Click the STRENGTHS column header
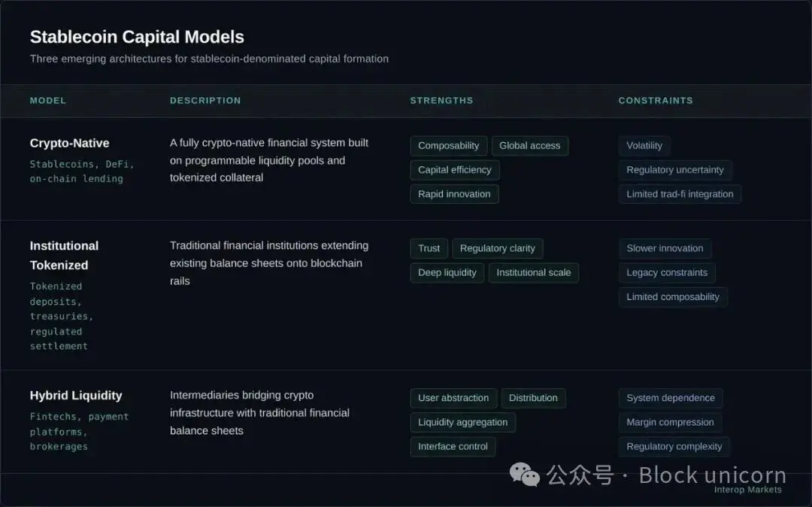 pos(441,100)
